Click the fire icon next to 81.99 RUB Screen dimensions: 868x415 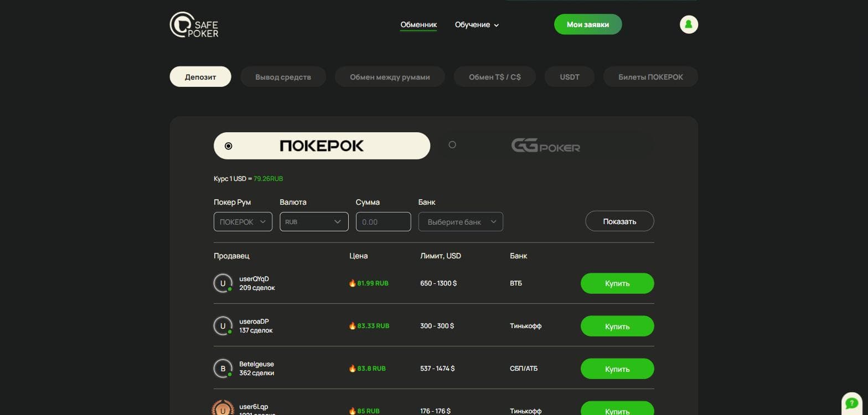tap(352, 283)
